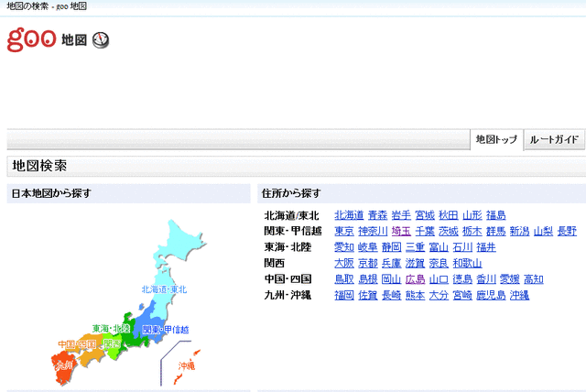586x392 pixels.
Task: Choose 中国・四国 region on the map
Action: point(77,344)
